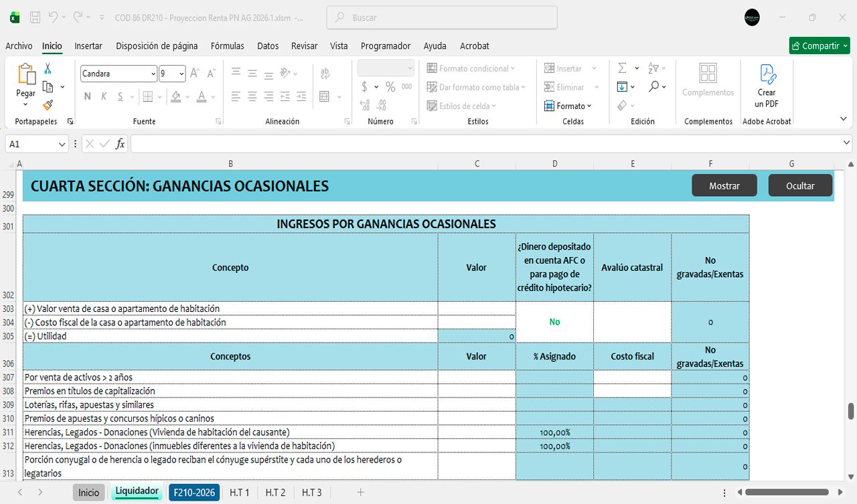Toggle underline S formatting
Viewport: 857px width, 504px height.
coord(121,96)
